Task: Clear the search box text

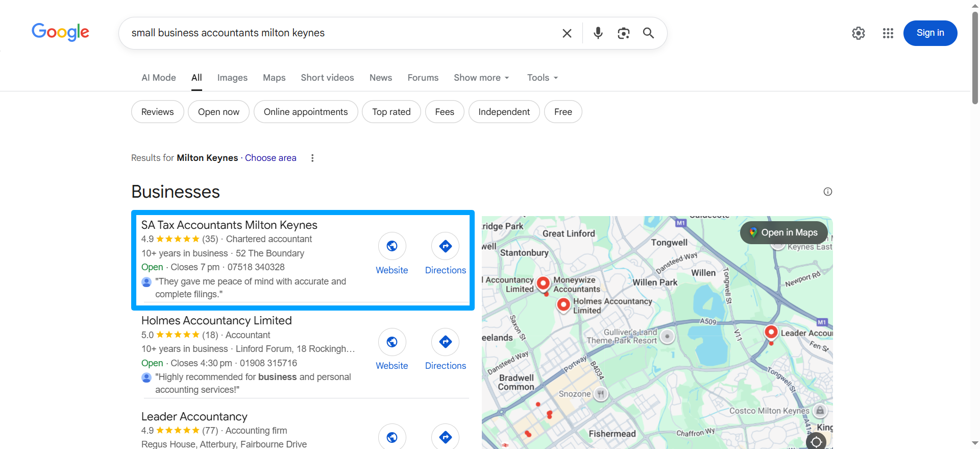Action: click(567, 33)
